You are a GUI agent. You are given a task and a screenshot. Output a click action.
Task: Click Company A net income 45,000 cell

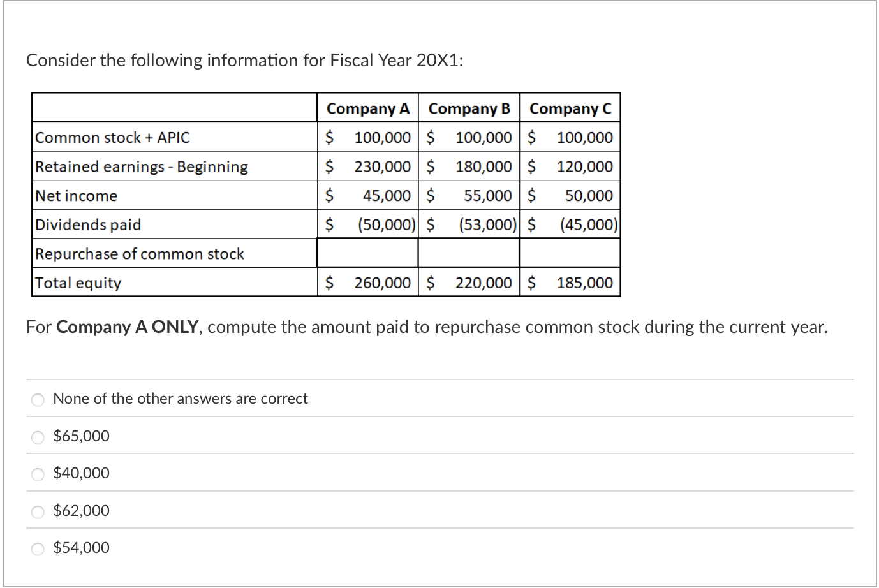[368, 195]
